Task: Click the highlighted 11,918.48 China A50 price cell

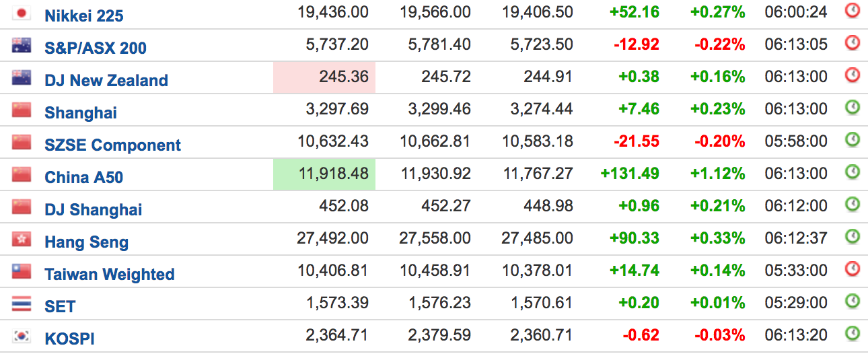Action: click(x=324, y=174)
